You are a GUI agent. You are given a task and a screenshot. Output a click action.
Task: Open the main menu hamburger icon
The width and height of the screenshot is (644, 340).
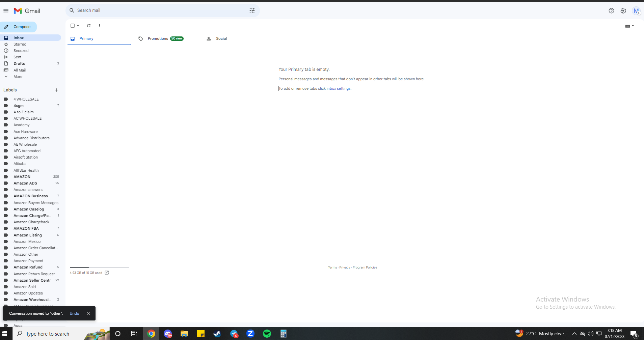[6, 11]
